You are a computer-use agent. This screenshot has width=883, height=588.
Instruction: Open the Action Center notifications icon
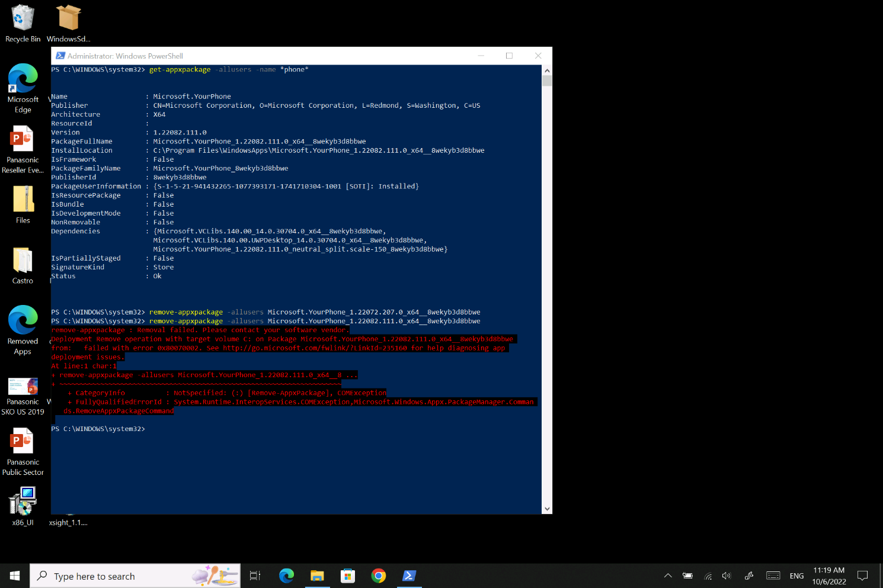863,576
